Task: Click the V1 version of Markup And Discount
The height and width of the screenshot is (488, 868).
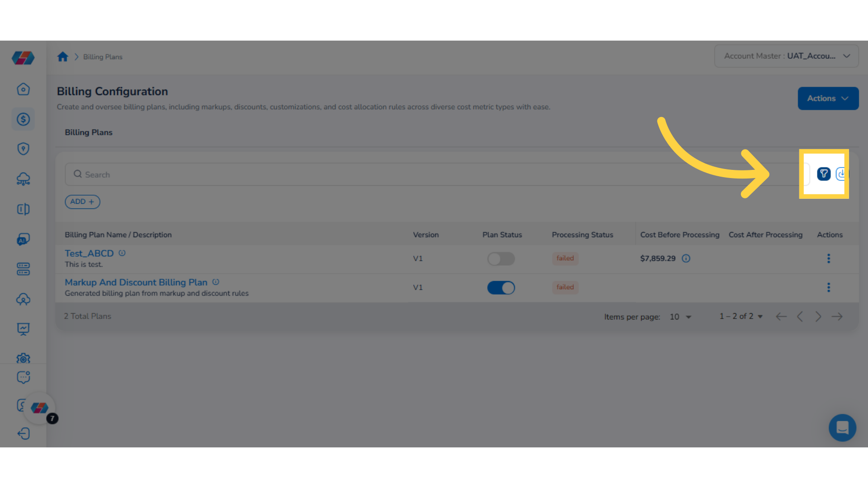Action: [418, 287]
